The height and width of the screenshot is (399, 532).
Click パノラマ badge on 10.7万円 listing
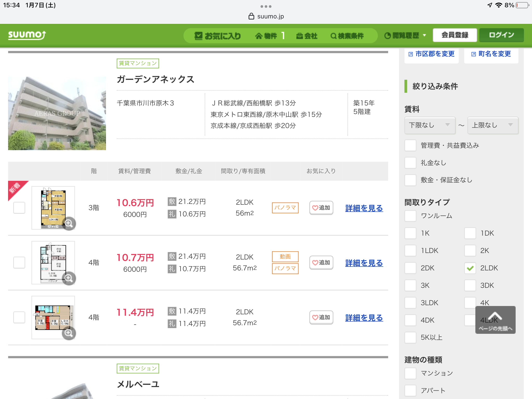pyautogui.click(x=285, y=269)
